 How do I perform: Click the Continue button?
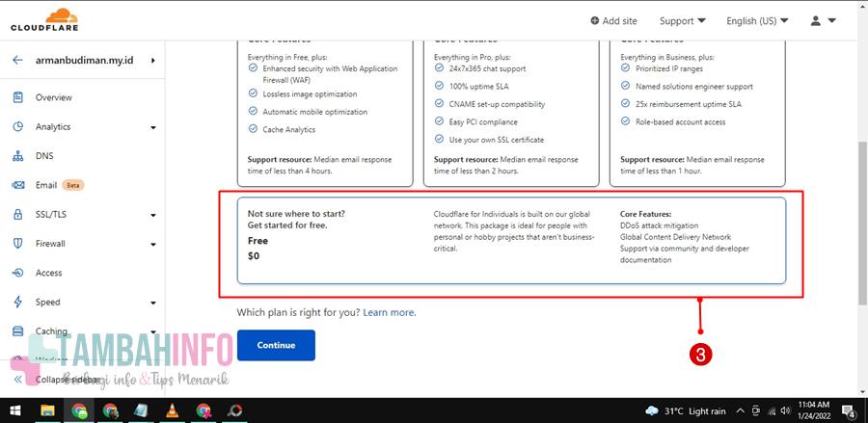point(276,345)
